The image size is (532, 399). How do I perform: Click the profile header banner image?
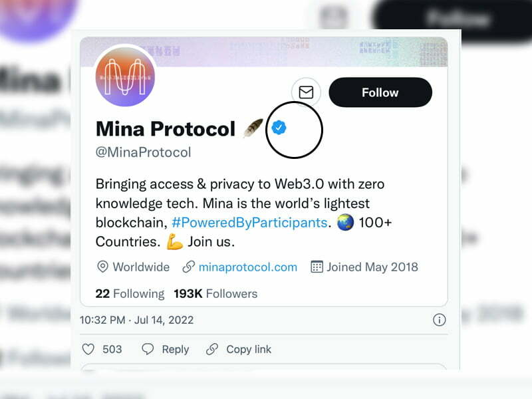click(299, 51)
